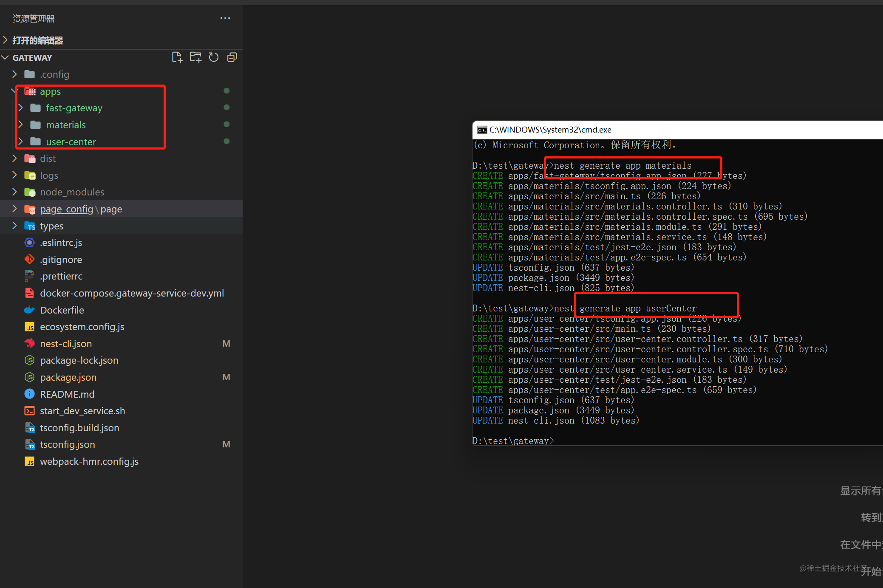Viewport: 883px width, 588px height.
Task: Collapse all folders using the collapse icon
Action: [232, 57]
